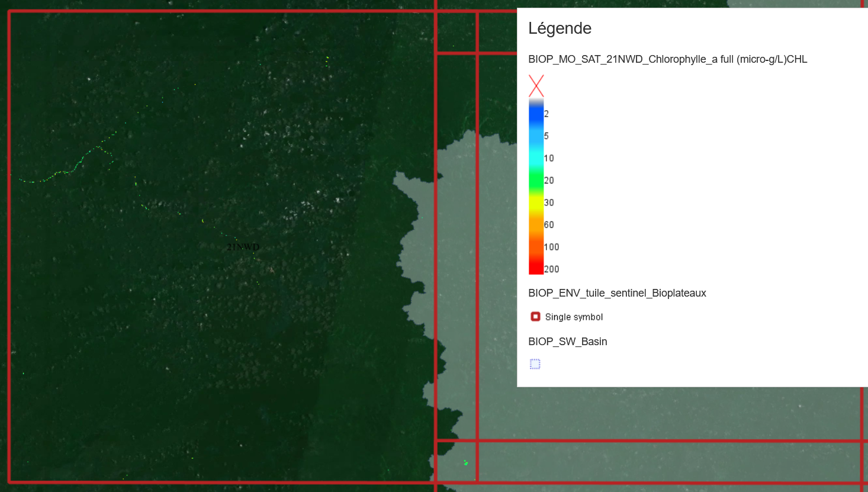Viewport: 868px width, 492px height.
Task: Click the bright green chlorophyll spot on map
Action: (x=466, y=462)
